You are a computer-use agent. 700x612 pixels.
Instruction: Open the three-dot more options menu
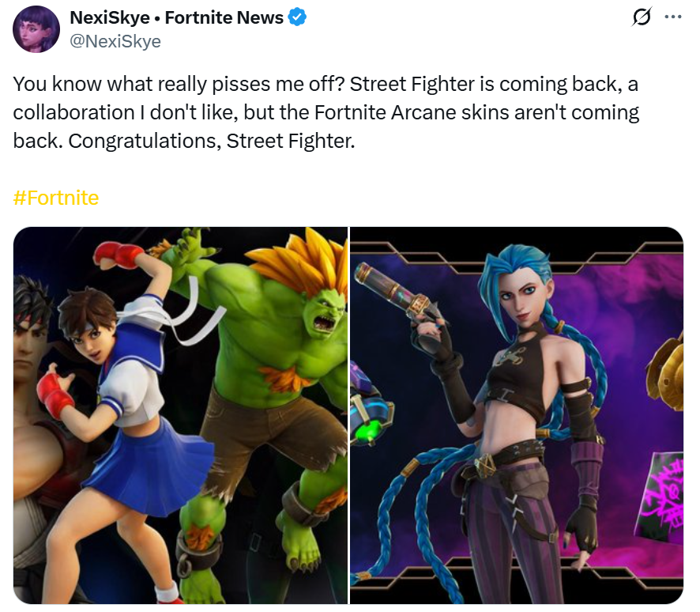click(673, 17)
